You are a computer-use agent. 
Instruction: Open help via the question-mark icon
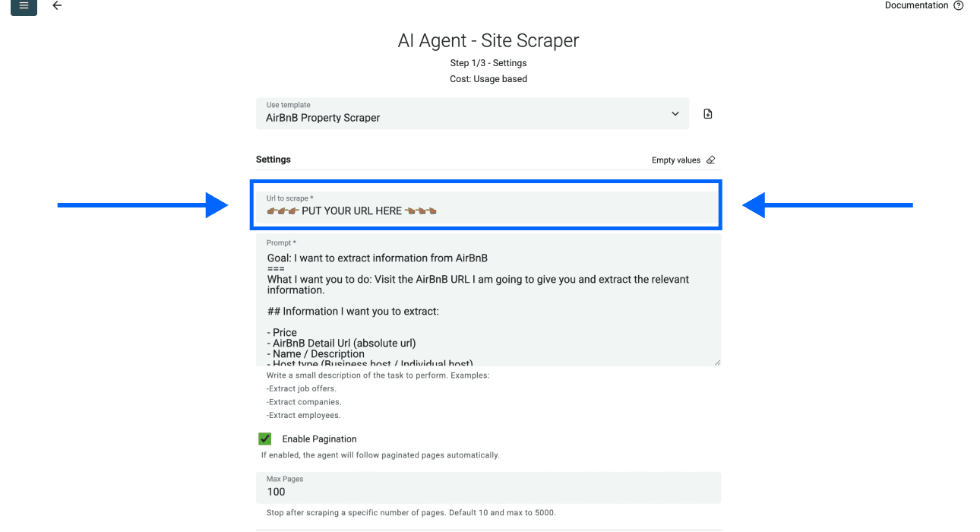pos(958,5)
